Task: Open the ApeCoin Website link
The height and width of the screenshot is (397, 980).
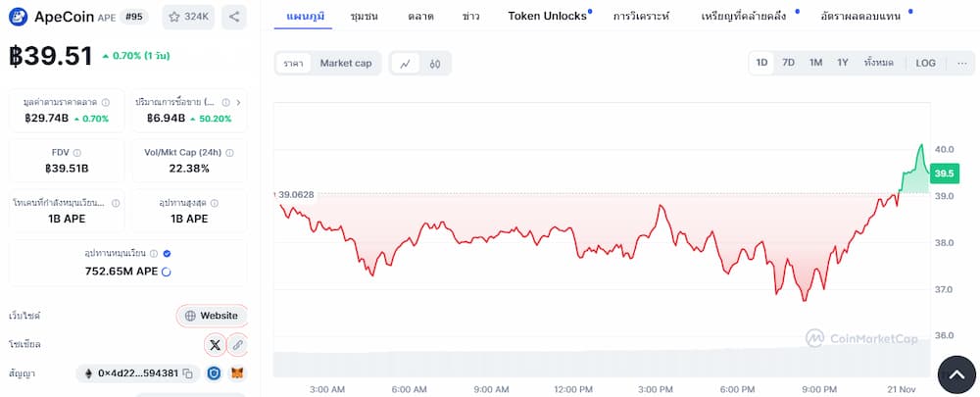Action: [212, 316]
